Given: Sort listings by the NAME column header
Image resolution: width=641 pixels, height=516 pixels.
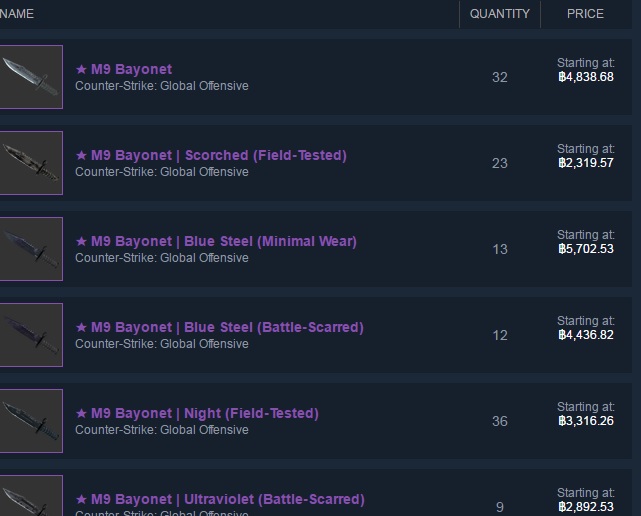Looking at the screenshot, I should tap(17, 14).
